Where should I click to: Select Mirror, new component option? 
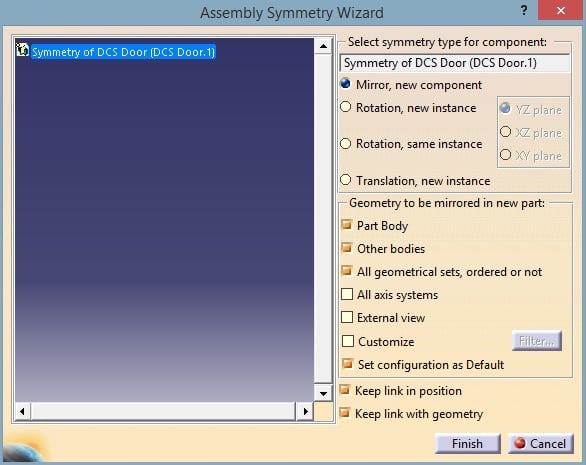click(346, 84)
